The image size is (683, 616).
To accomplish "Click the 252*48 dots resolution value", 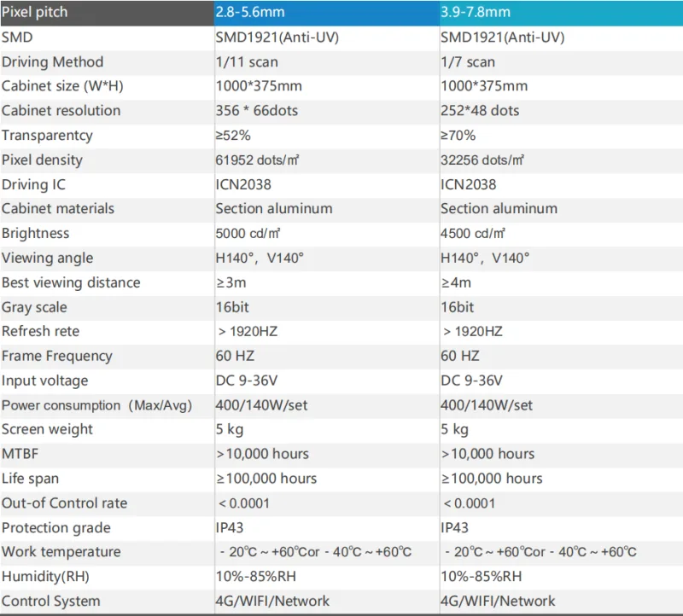I will (480, 111).
